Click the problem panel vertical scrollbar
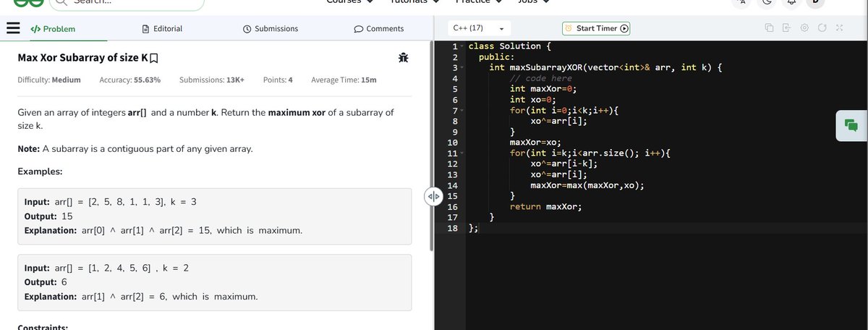 431,145
